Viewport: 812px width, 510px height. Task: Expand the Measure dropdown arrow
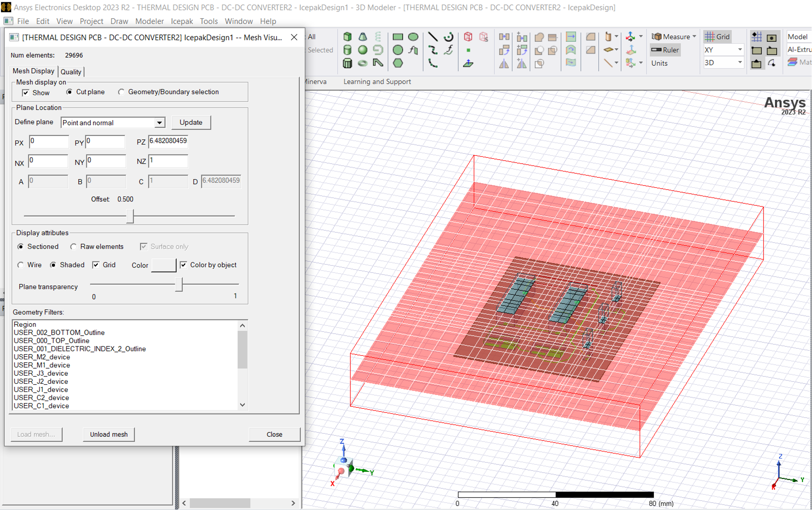click(694, 37)
